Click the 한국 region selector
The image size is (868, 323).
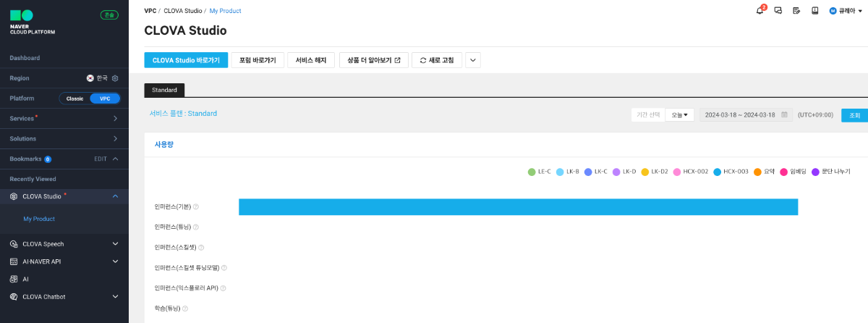[x=96, y=77]
